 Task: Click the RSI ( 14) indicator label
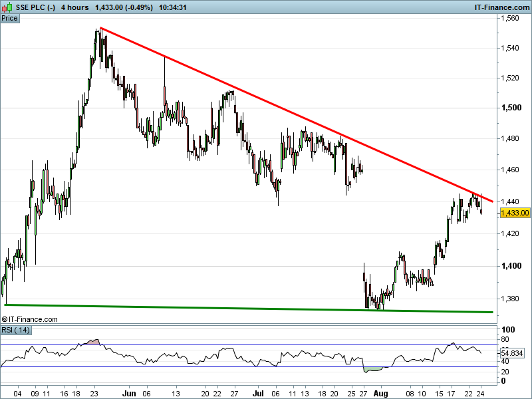[15, 330]
